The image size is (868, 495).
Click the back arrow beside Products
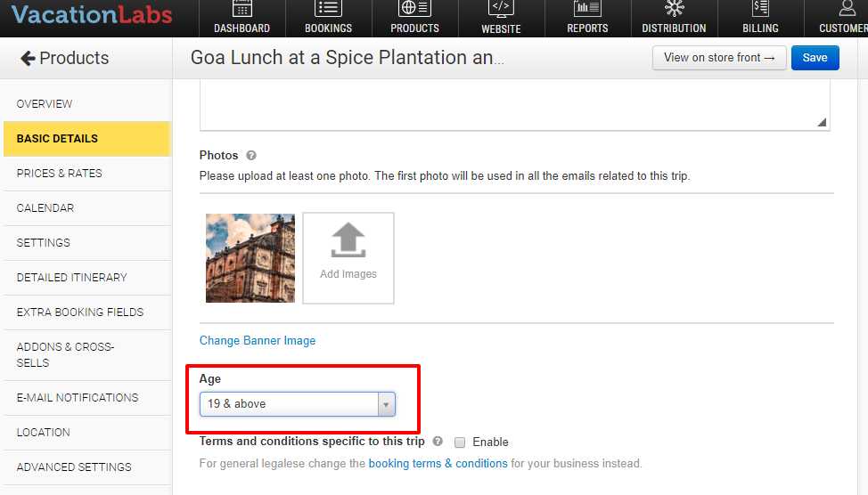tap(28, 59)
